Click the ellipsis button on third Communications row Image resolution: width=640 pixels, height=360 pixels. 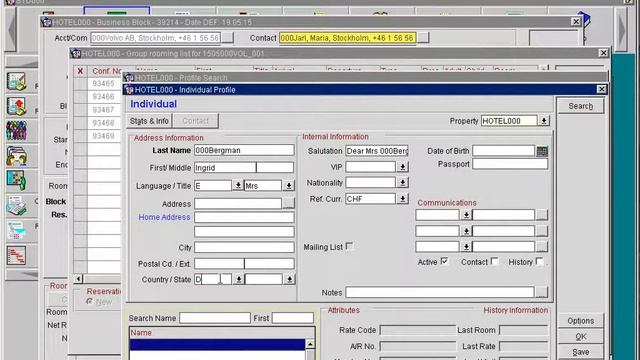point(542,247)
